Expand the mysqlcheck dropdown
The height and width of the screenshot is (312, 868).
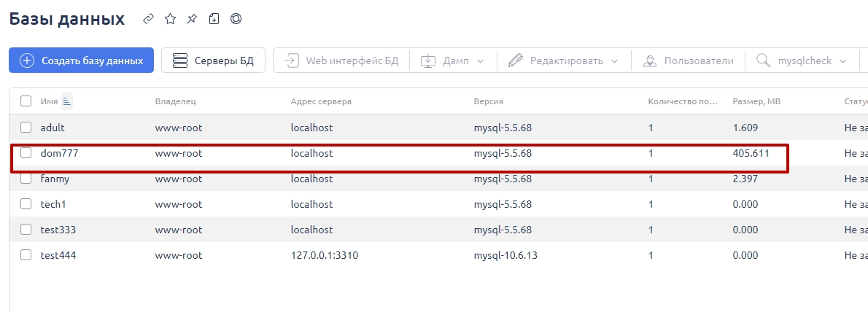point(843,61)
